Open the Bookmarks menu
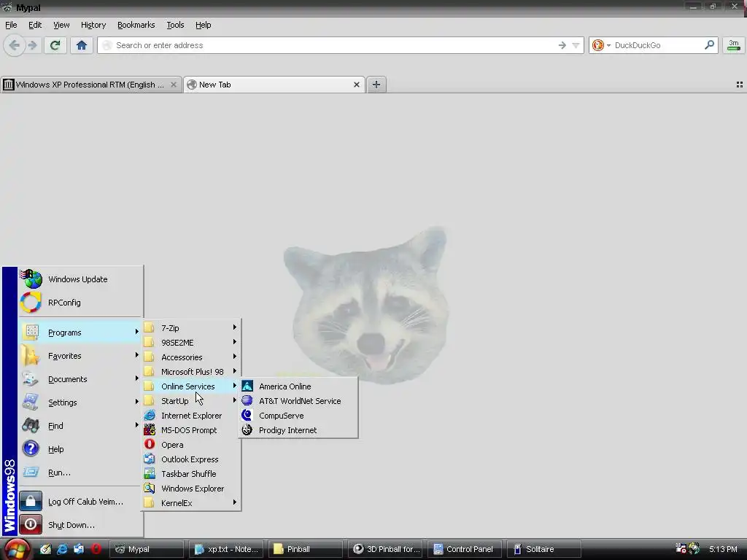This screenshot has width=747, height=560. click(x=136, y=25)
